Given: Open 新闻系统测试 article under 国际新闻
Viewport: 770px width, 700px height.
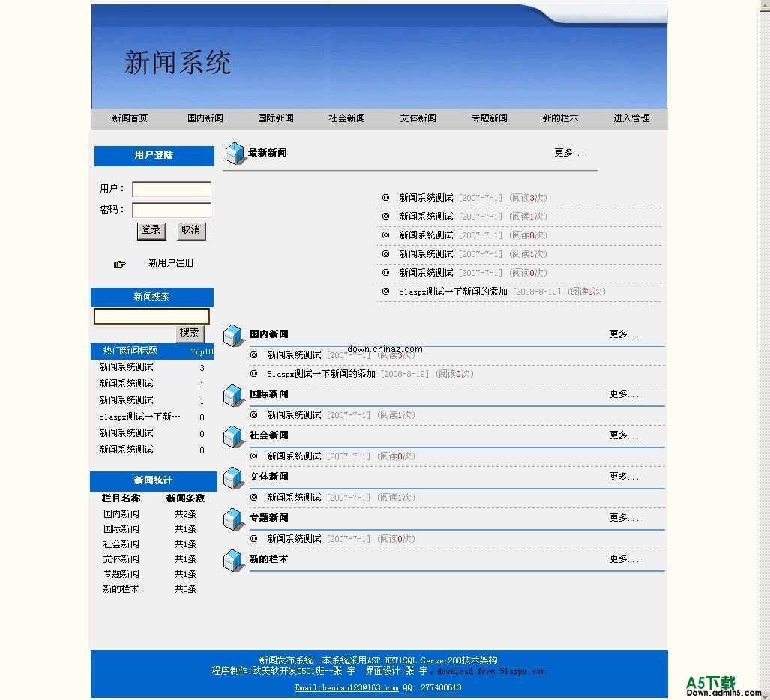Looking at the screenshot, I should point(294,415).
